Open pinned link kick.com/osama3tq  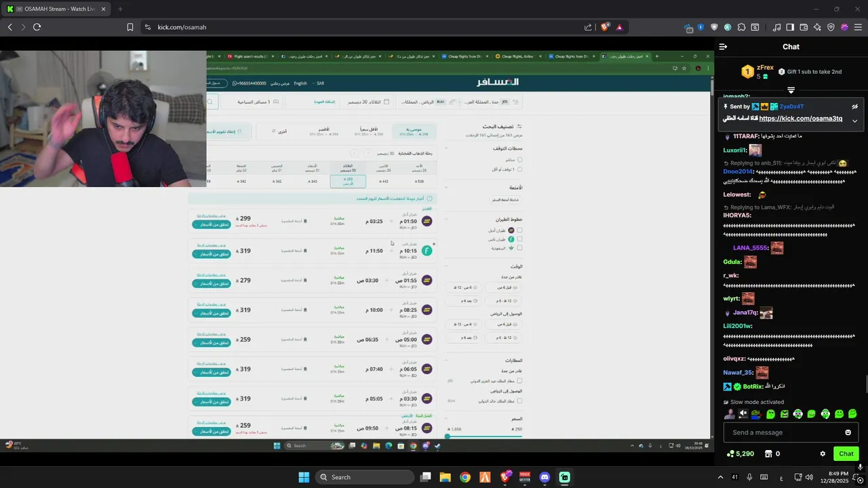pyautogui.click(x=801, y=119)
